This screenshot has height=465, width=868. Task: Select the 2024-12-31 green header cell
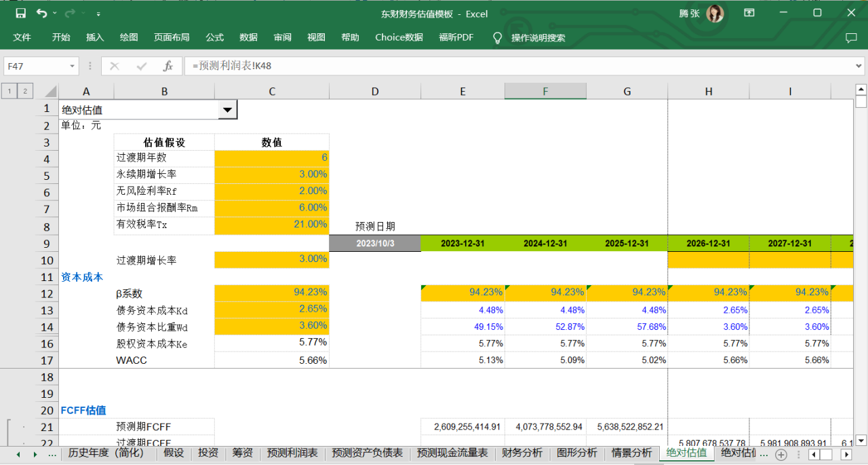pos(545,243)
